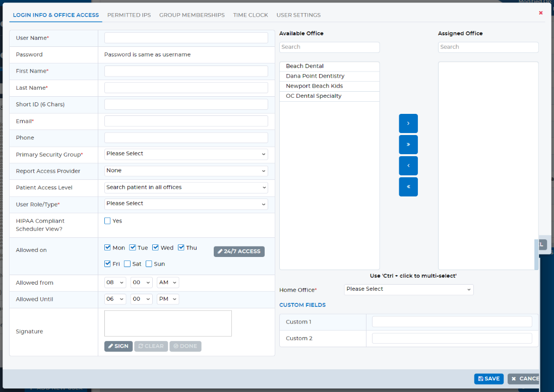Move selected office using single right arrow
Viewport: 554px width, 392px height.
click(408, 123)
